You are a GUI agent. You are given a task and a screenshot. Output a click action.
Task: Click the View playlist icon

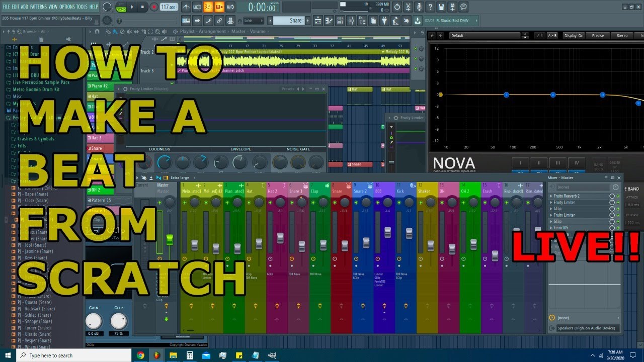(x=318, y=21)
